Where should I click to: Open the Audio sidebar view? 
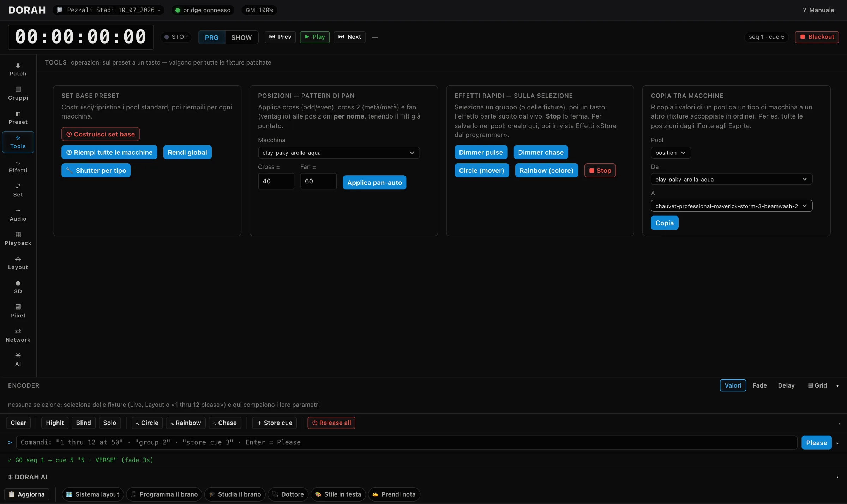(18, 215)
